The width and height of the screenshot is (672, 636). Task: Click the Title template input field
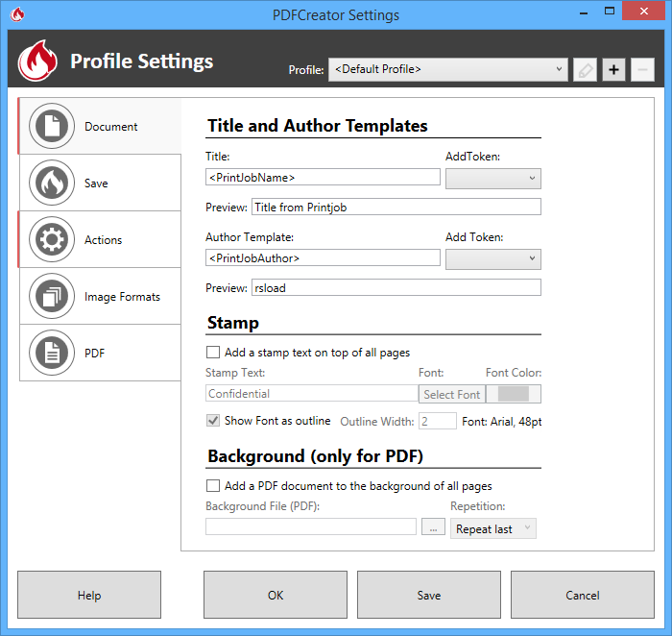323,177
